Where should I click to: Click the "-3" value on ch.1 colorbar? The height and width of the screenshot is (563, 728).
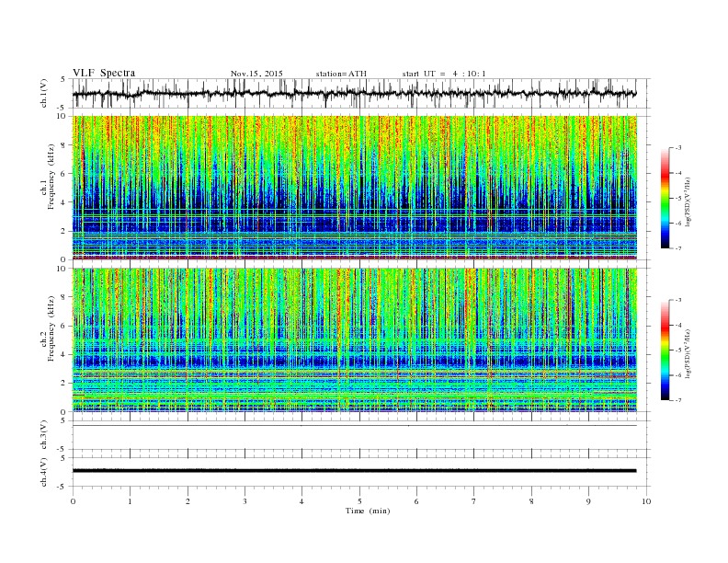[x=678, y=148]
